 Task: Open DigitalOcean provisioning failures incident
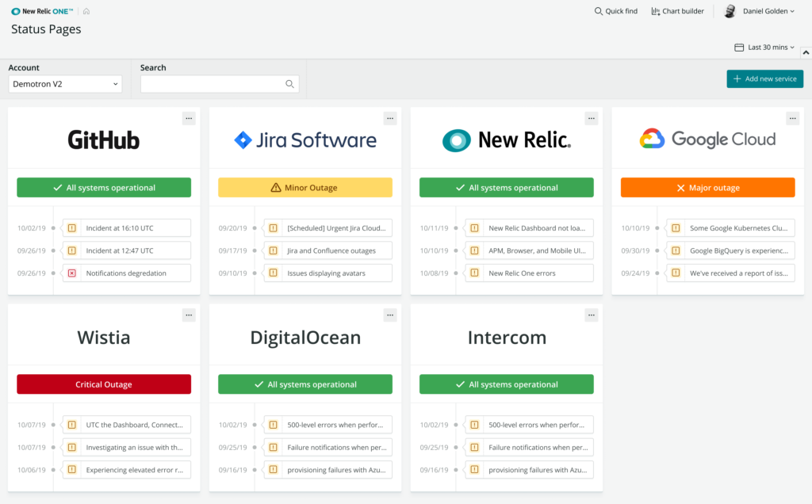click(x=327, y=470)
